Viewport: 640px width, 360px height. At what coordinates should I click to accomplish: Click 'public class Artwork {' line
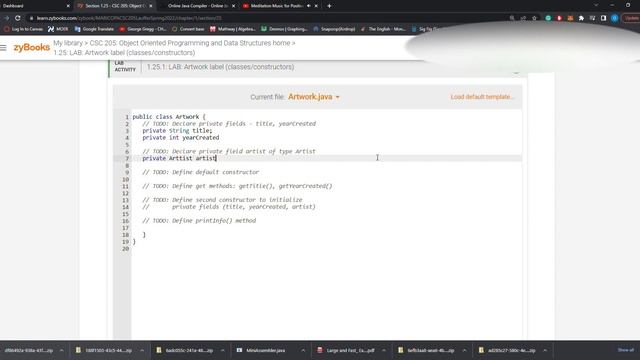click(169, 117)
